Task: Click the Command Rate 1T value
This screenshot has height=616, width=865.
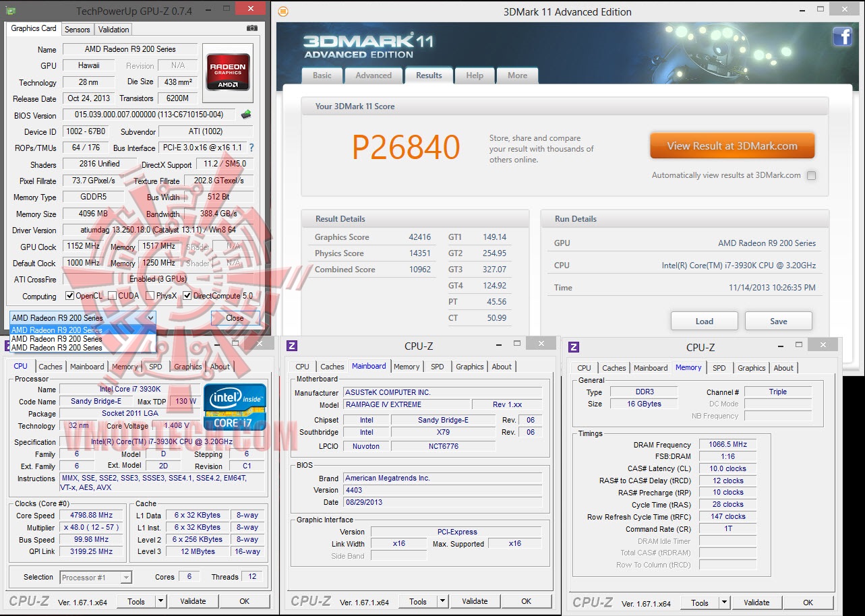Action: (x=727, y=529)
